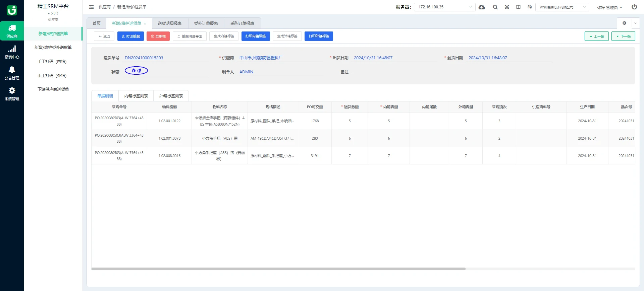The width and height of the screenshot is (644, 291).
Task: Click the power logout icon
Action: click(634, 7)
